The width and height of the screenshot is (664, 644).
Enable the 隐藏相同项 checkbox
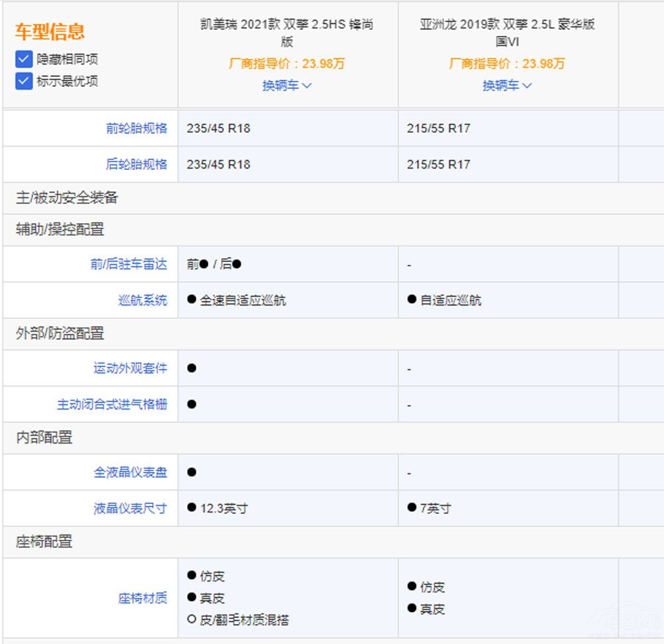pyautogui.click(x=23, y=58)
